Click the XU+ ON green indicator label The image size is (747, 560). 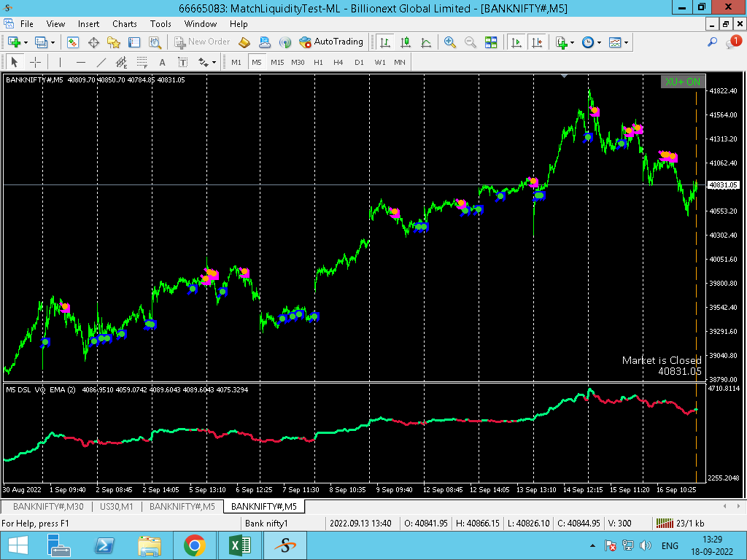[x=682, y=82]
